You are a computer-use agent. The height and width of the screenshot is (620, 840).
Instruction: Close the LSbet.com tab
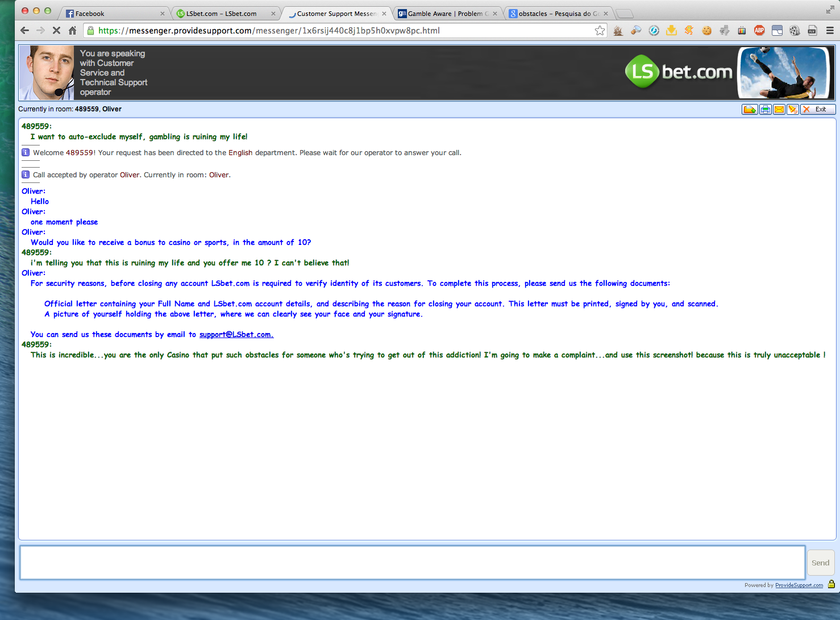click(x=273, y=14)
